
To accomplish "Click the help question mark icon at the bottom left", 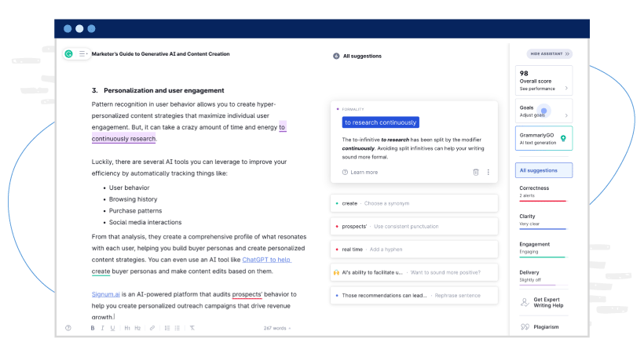I will point(68,328).
